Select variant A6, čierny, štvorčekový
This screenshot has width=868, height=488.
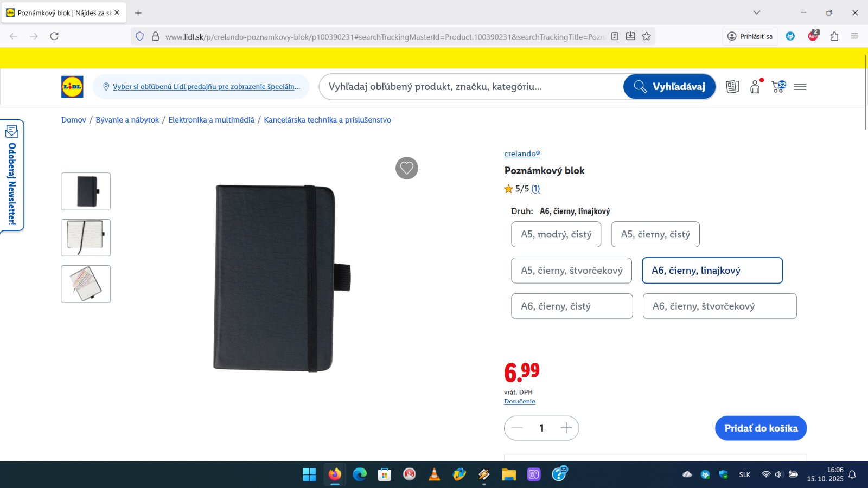pos(720,306)
